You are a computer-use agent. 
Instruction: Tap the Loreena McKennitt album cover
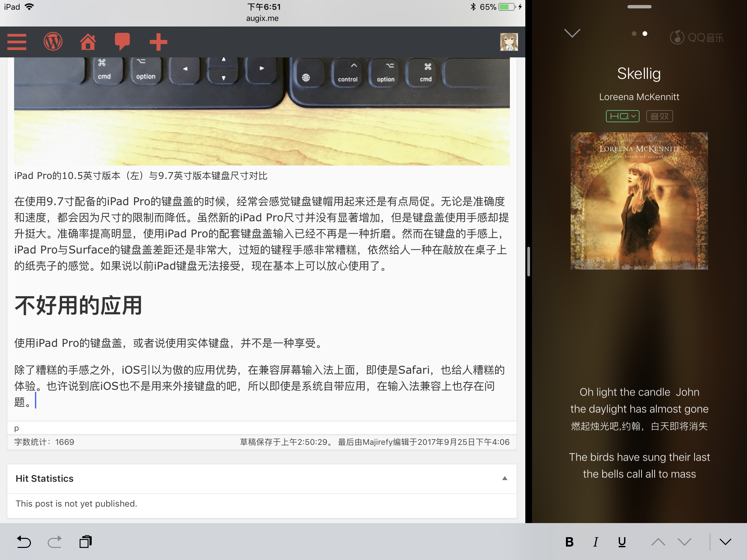coord(639,201)
